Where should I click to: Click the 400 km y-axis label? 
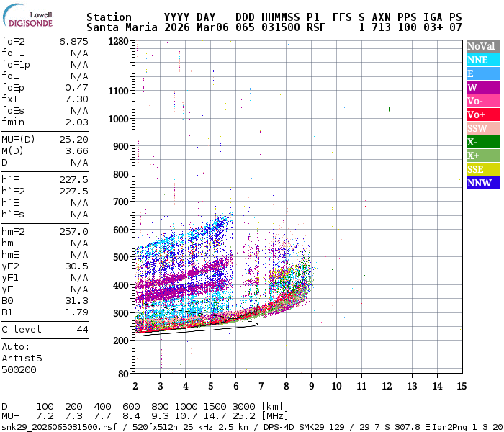(121, 285)
